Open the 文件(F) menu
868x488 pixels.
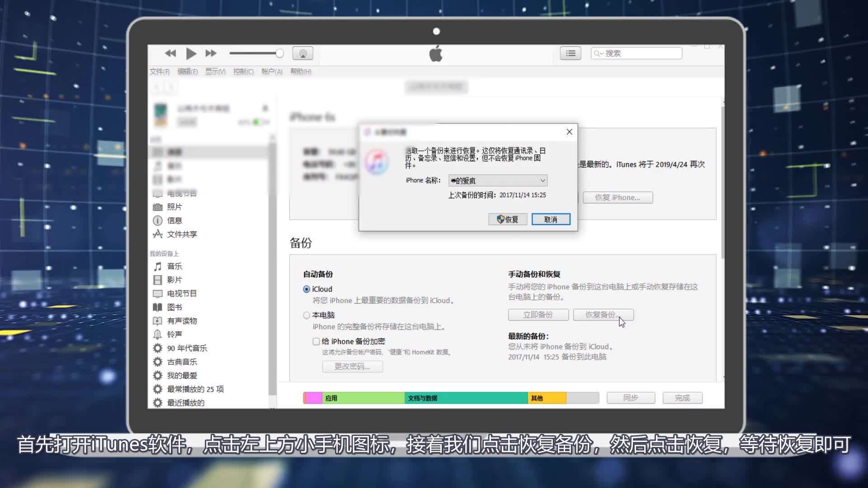159,71
